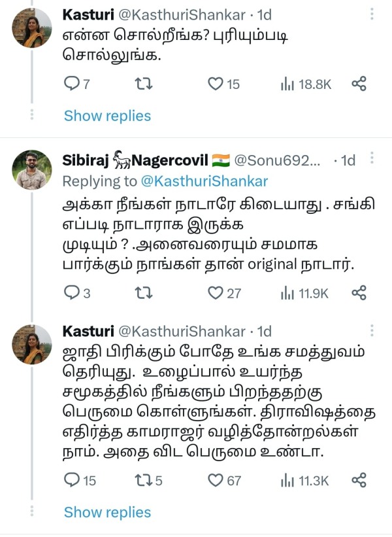392x537 pixels.
Task: Open view analytics on the 18.8K tweet
Action: [292, 84]
